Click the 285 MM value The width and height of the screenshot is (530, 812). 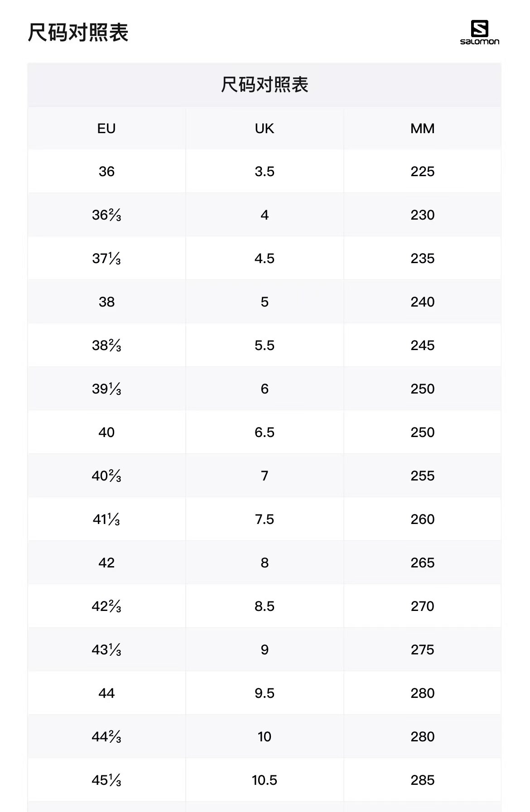(422, 780)
